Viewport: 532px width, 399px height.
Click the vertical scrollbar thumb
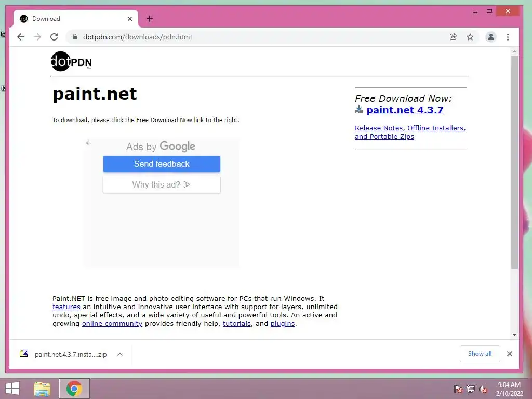(515, 162)
